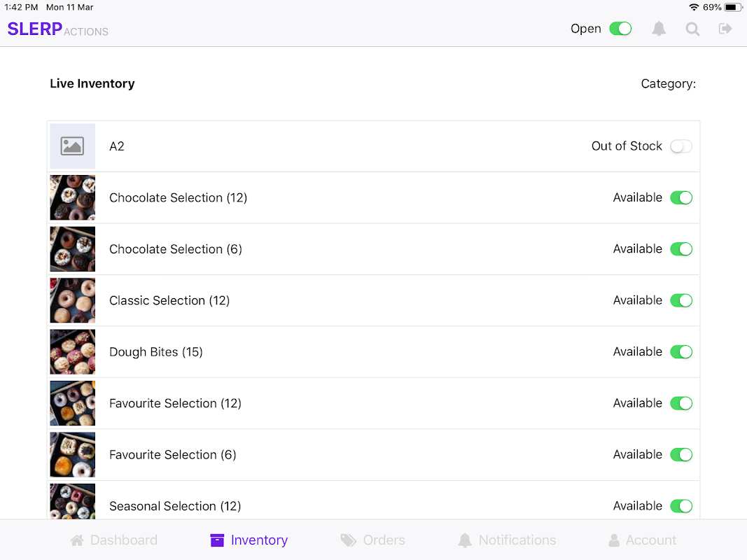Open notifications bell in top bar
The width and height of the screenshot is (747, 560).
(659, 29)
